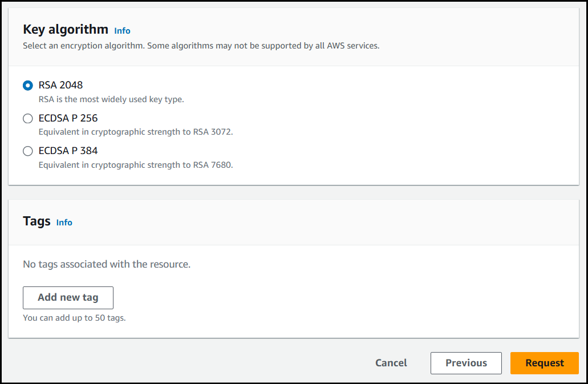
Task: Choose the ECDSA P 256 radio option
Action: click(27, 119)
